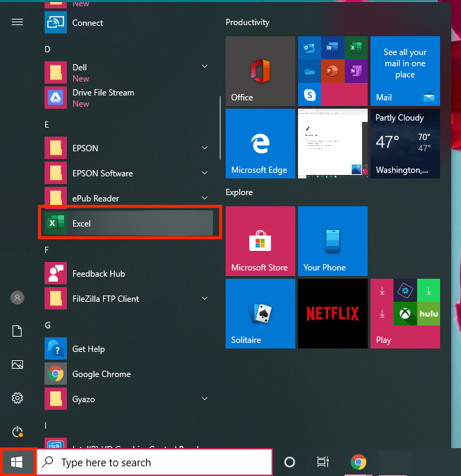The width and height of the screenshot is (461, 476).
Task: Open Feedback Hub app
Action: 129,273
